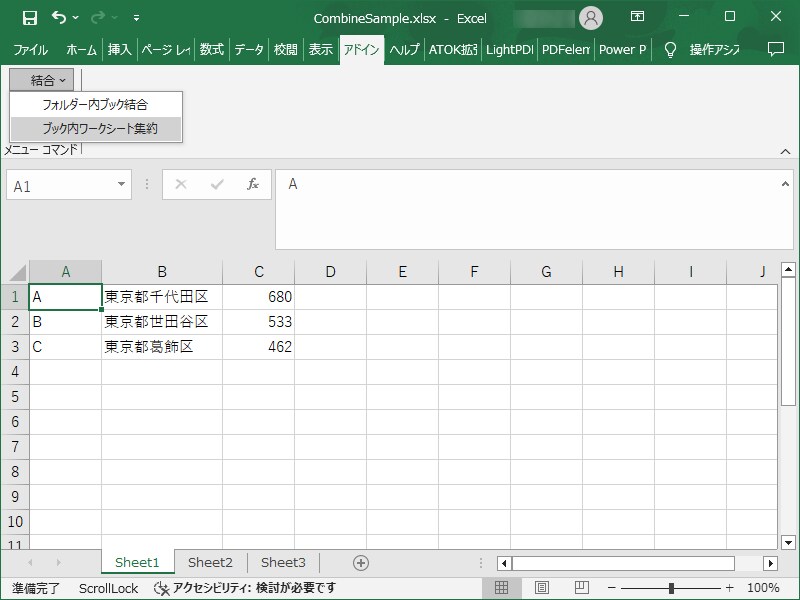Image resolution: width=800 pixels, height=600 pixels.
Task: Open the ATOK拡張 ribbon tab
Action: 453,49
